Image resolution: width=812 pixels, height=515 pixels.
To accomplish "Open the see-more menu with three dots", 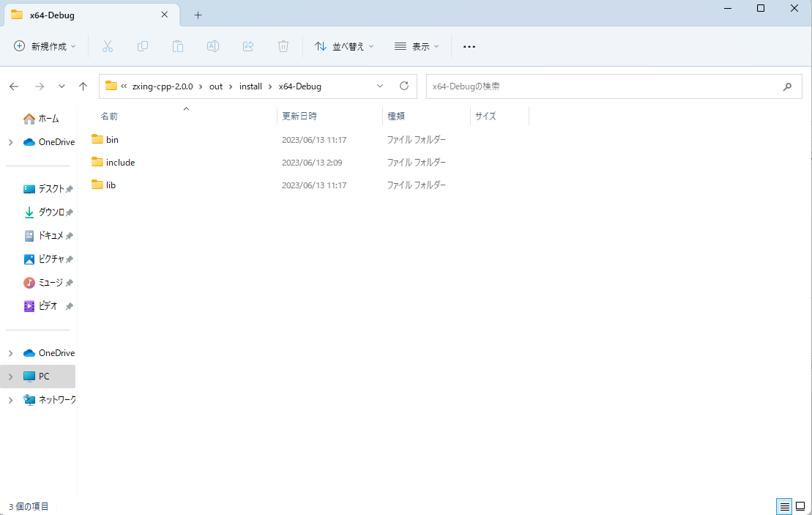I will 469,46.
